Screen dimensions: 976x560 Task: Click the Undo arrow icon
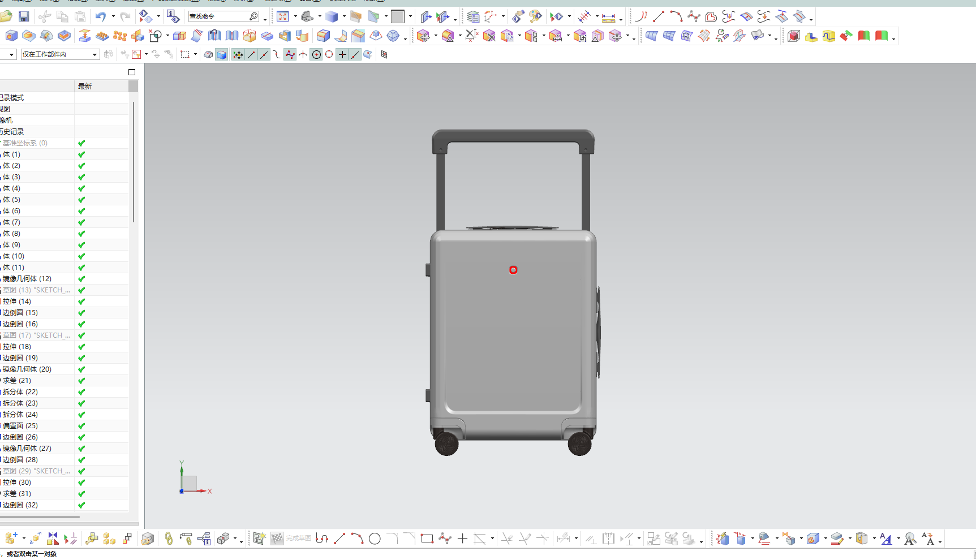(x=101, y=17)
